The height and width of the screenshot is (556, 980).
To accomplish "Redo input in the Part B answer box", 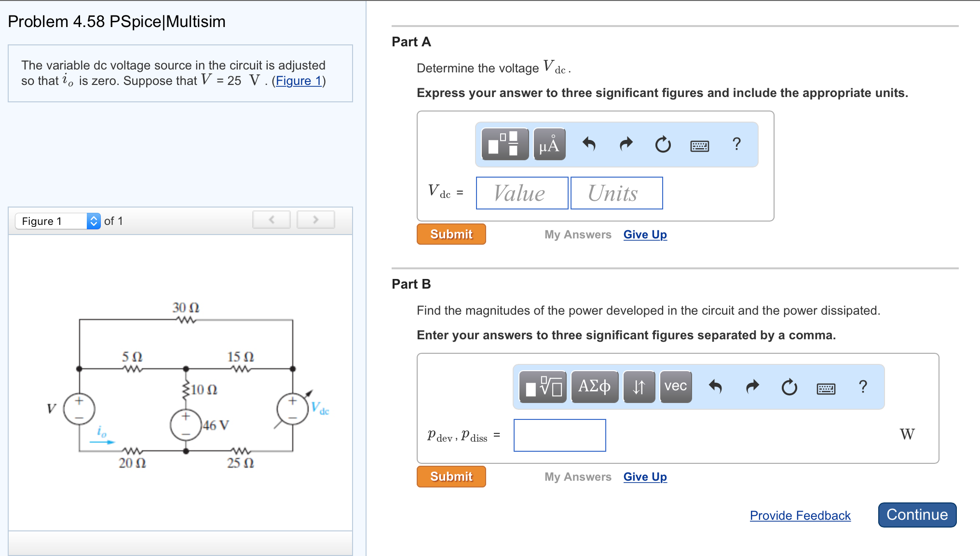I will 751,386.
